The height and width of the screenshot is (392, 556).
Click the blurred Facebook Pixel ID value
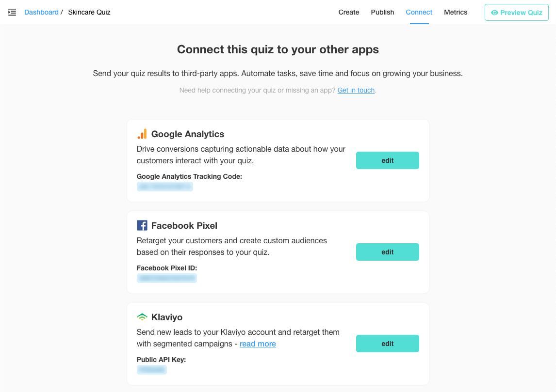(x=167, y=278)
